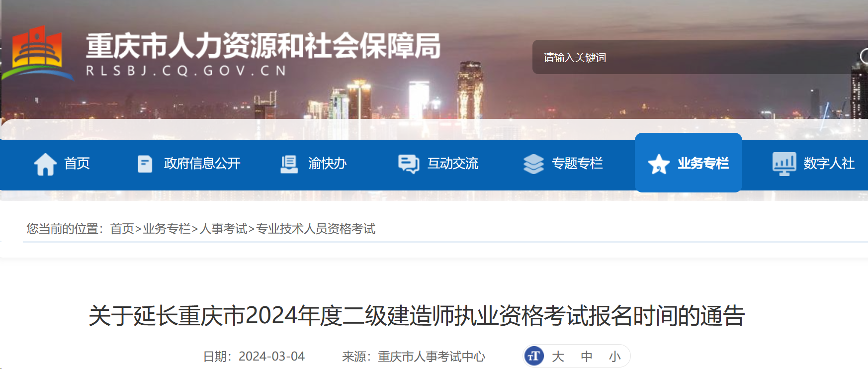Click the stacked layers icon beside 专题专栏

pos(533,164)
